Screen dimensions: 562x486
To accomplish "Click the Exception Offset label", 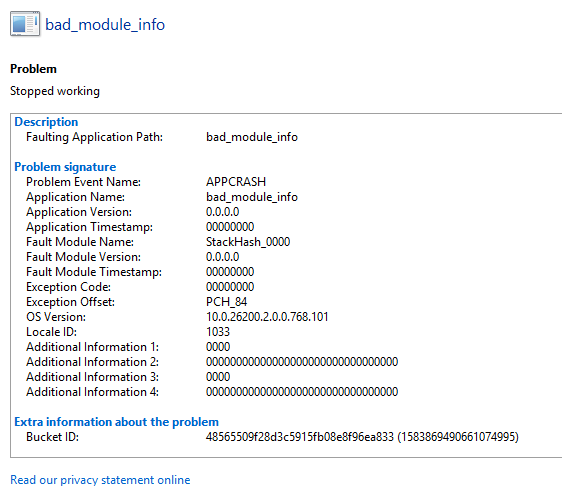I will click(71, 302).
